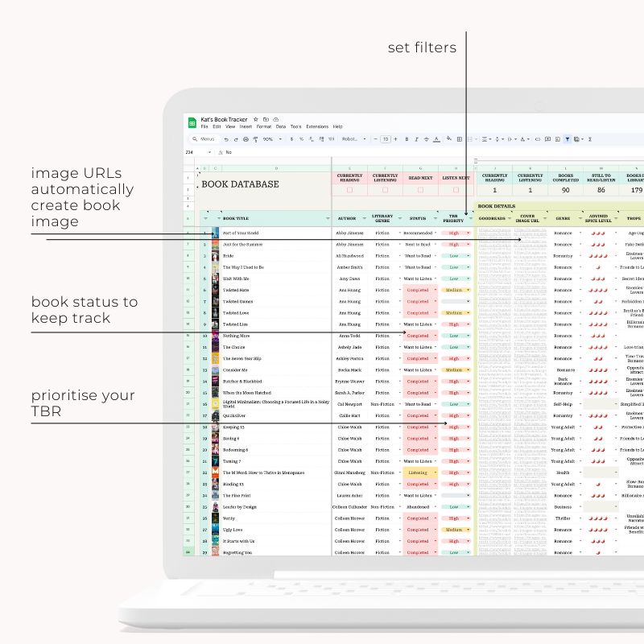Star the Kat's Book Tracker document
This screenshot has width=644, height=644.
(256, 119)
